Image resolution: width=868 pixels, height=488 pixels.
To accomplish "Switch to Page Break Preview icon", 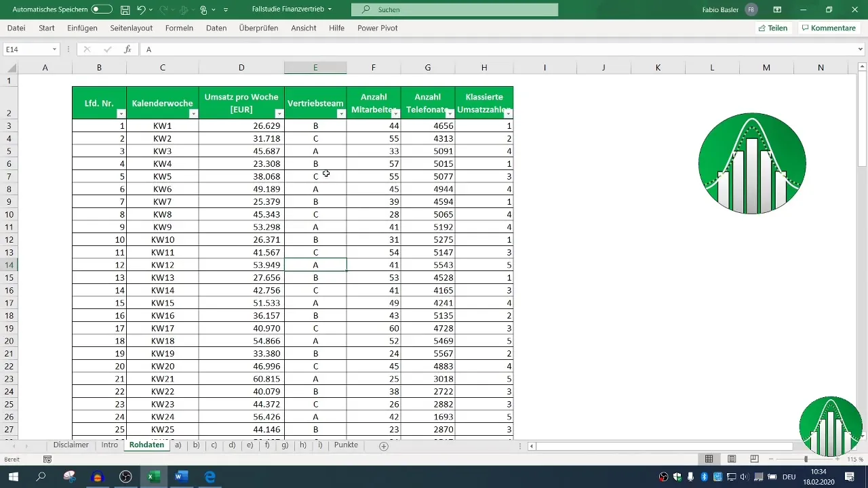I will (x=754, y=459).
